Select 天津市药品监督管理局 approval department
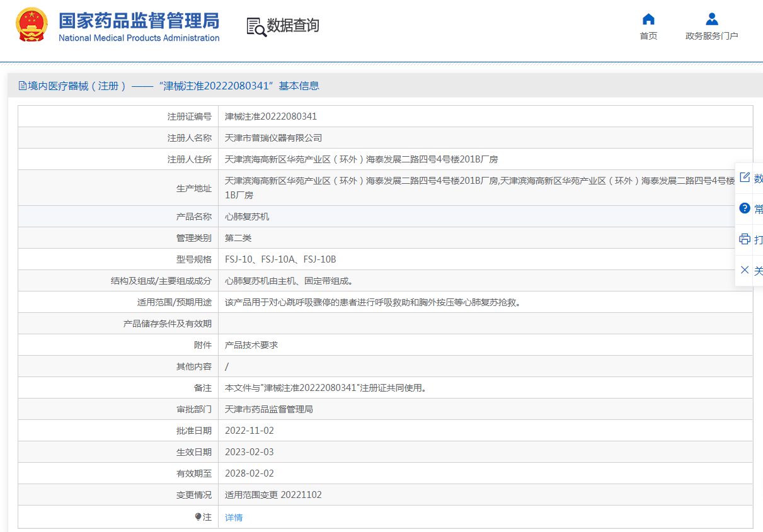 tap(269, 409)
